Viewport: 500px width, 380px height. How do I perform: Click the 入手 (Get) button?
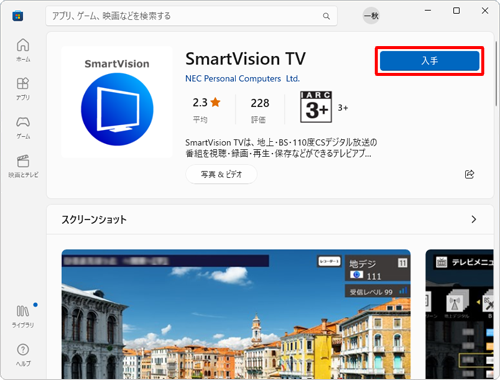click(x=429, y=61)
